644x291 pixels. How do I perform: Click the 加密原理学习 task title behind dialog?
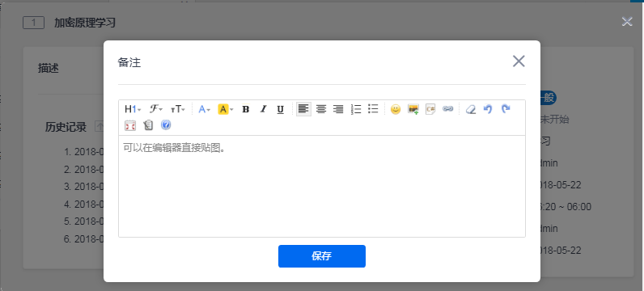(x=85, y=23)
